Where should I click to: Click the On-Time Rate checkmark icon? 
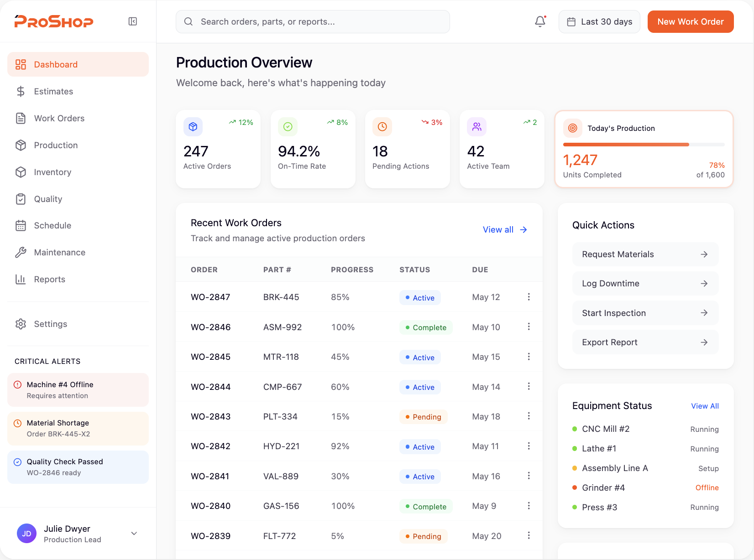click(x=288, y=127)
